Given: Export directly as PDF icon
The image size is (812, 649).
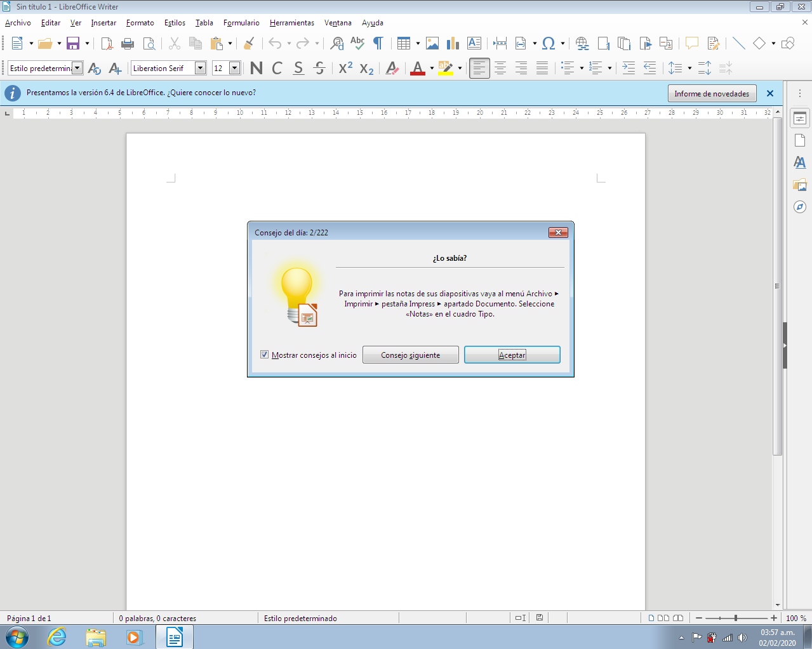Looking at the screenshot, I should click(x=107, y=43).
